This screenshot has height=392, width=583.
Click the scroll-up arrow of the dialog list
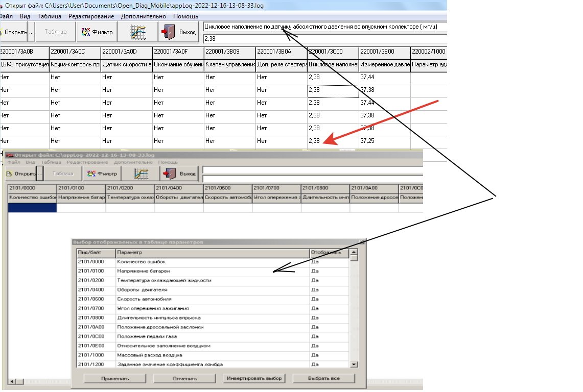(x=354, y=252)
